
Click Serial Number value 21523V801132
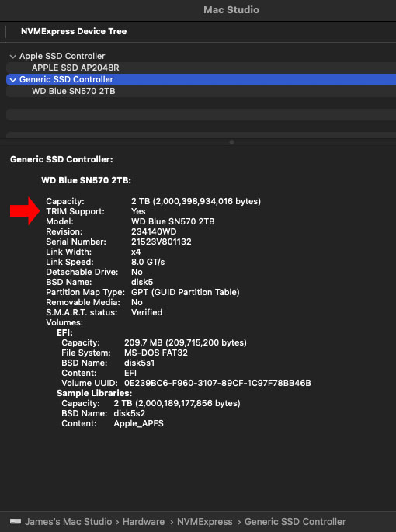click(162, 242)
